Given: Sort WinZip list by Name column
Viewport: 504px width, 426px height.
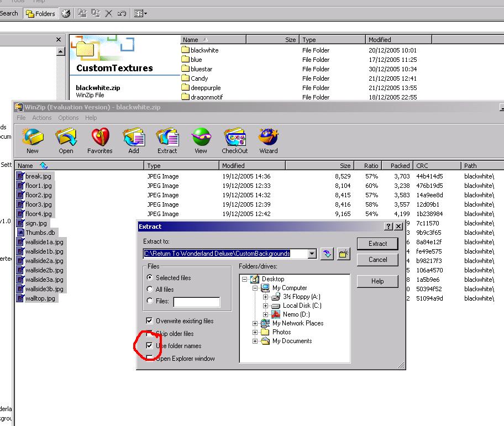Looking at the screenshot, I should point(79,165).
